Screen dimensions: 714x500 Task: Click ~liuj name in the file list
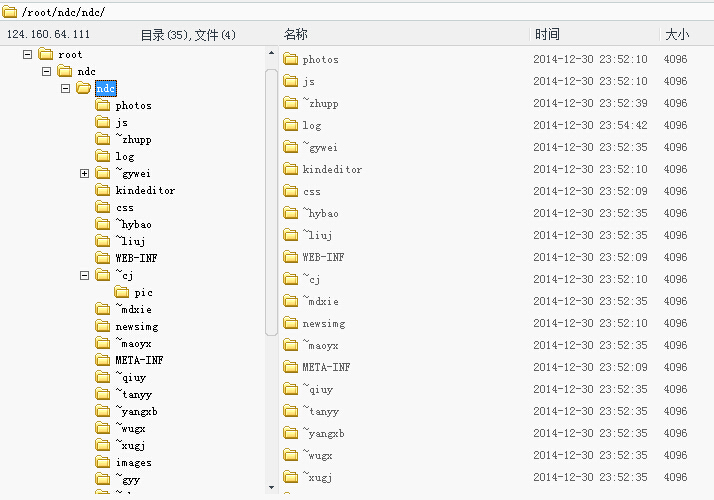(317, 235)
